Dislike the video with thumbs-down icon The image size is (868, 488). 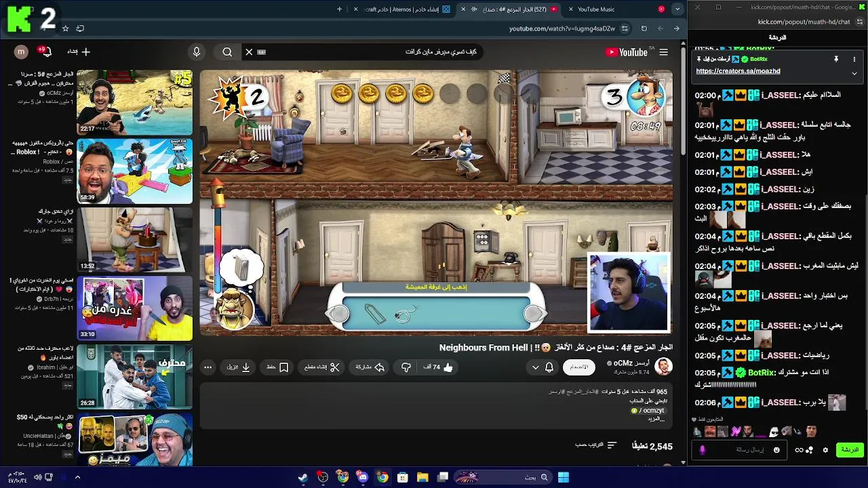[x=406, y=367]
